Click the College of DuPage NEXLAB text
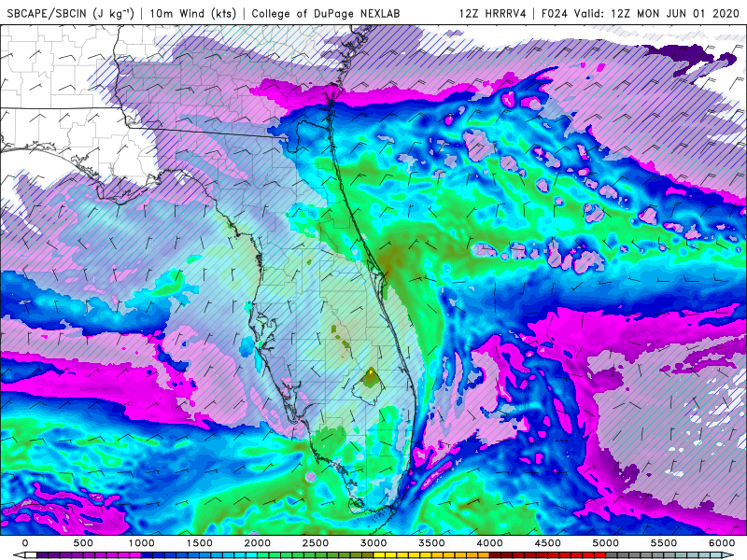 tap(325, 13)
